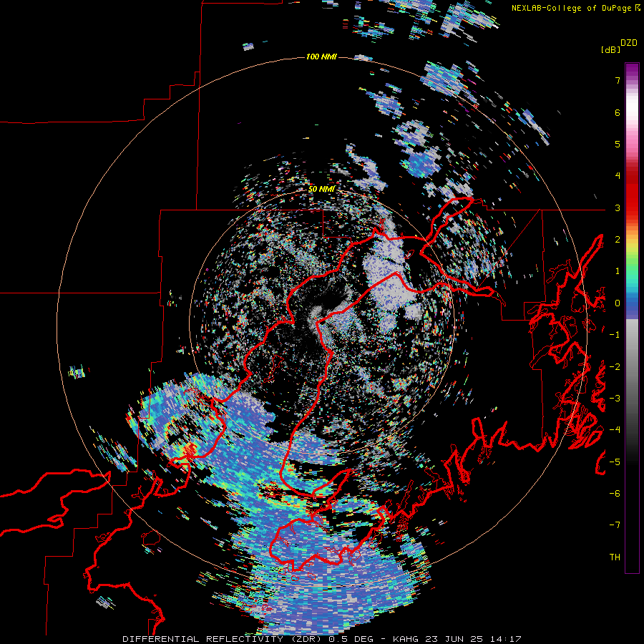
Task: Click the -3 dB scale value
Action: 615,399
